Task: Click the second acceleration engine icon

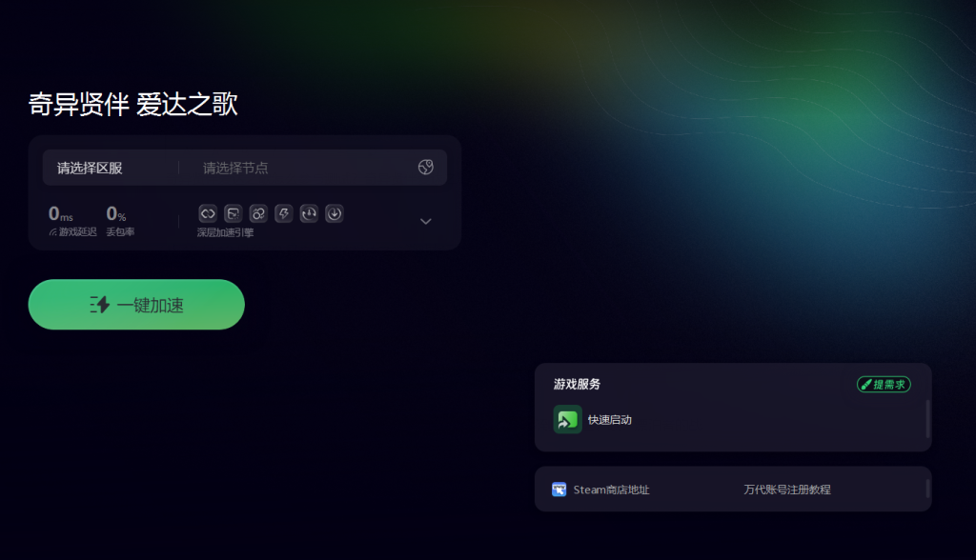Action: click(233, 213)
